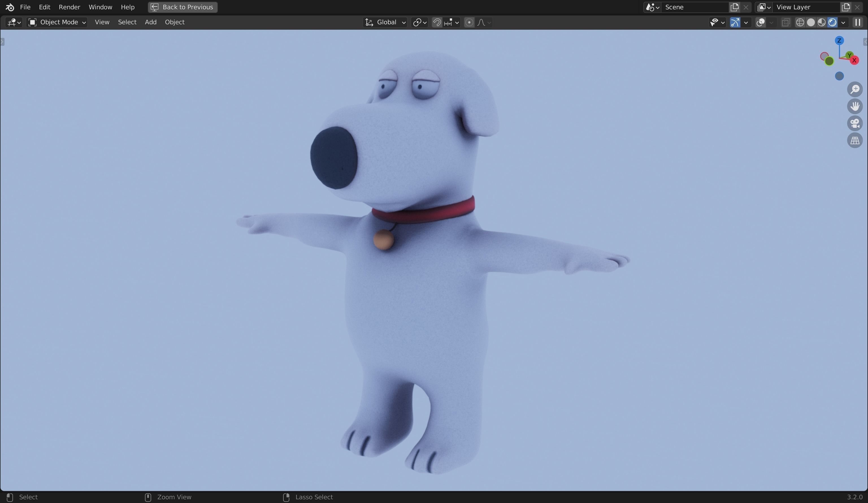Image resolution: width=868 pixels, height=503 pixels.
Task: Open the Window menu
Action: [100, 7]
